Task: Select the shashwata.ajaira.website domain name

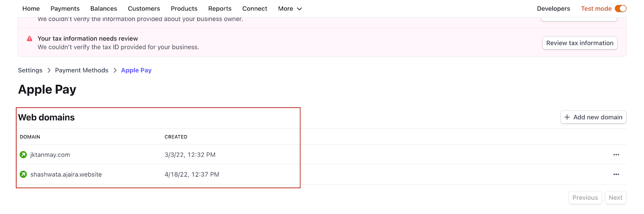Action: click(66, 174)
